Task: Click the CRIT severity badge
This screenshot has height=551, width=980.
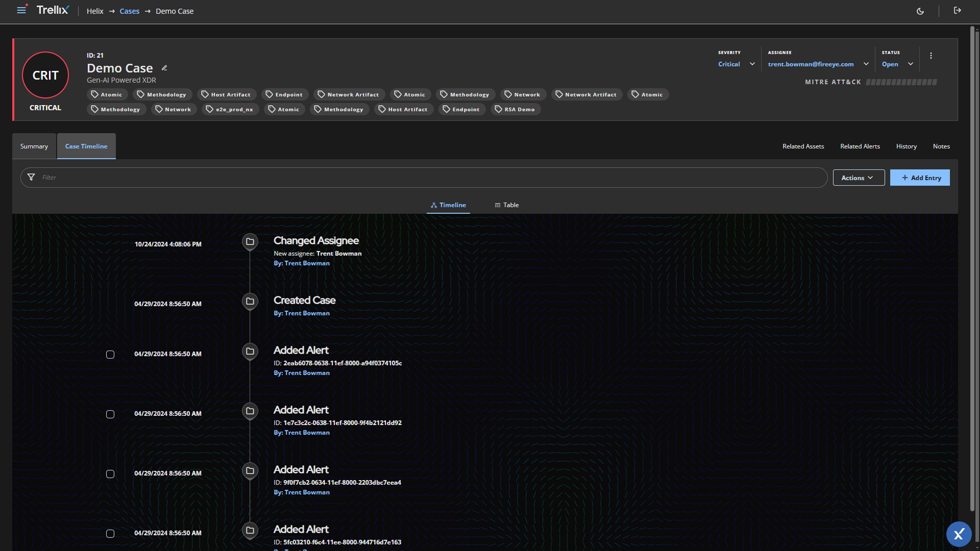Action: pos(45,75)
